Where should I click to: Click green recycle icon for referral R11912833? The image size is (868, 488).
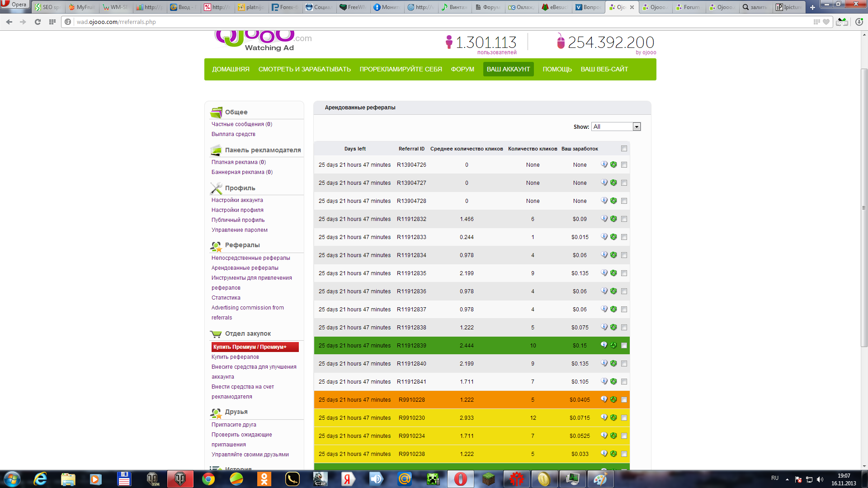(613, 237)
